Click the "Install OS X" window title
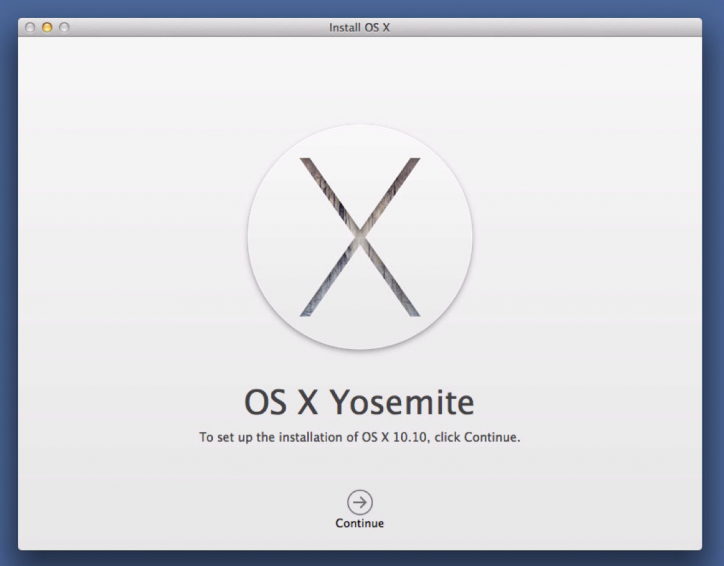The width and height of the screenshot is (724, 566). click(359, 28)
